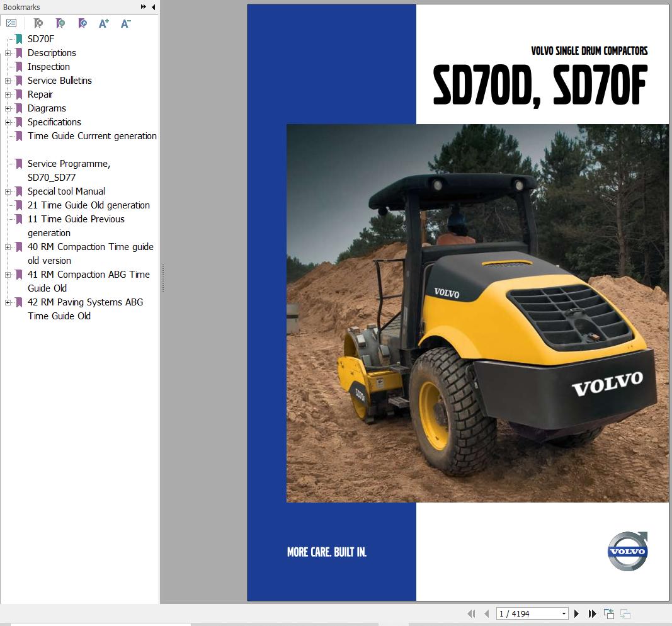This screenshot has height=626, width=672.
Task: Expand the Specifications bookmark
Action: [x=8, y=122]
